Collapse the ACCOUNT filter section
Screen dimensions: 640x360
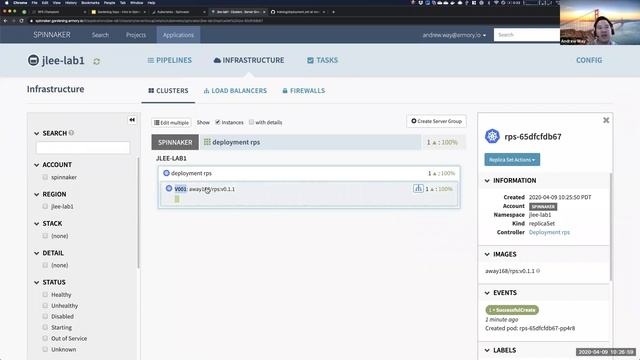click(x=37, y=165)
